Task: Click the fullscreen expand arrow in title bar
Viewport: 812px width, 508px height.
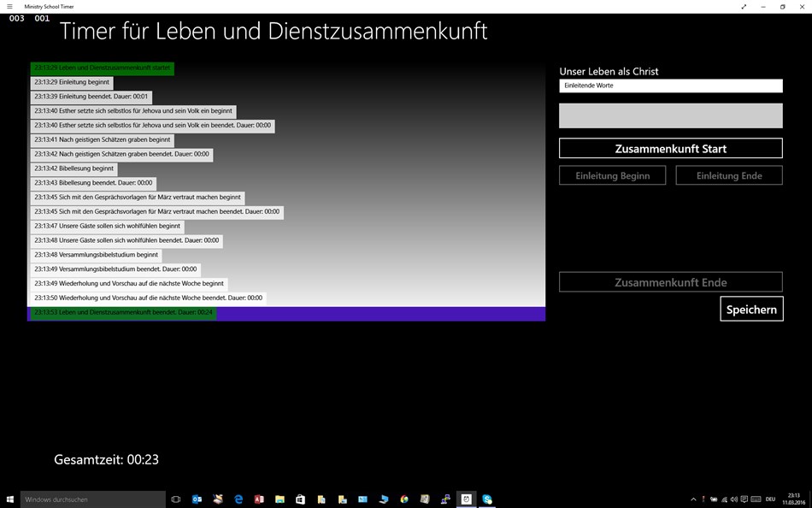Action: coord(744,7)
